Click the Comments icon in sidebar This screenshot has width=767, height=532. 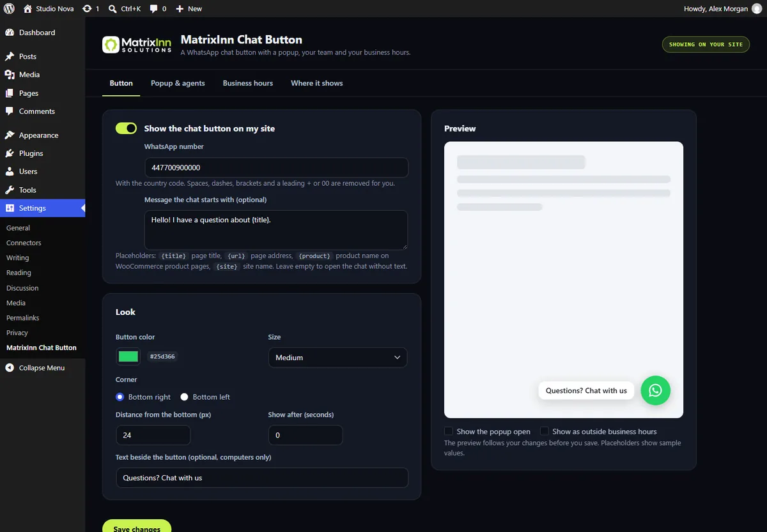click(10, 111)
